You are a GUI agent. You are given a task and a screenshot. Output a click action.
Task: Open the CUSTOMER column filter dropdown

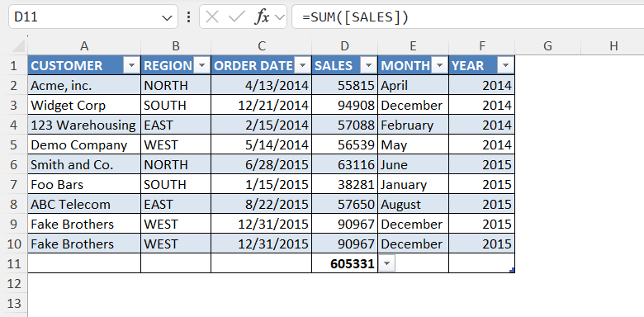coord(131,65)
